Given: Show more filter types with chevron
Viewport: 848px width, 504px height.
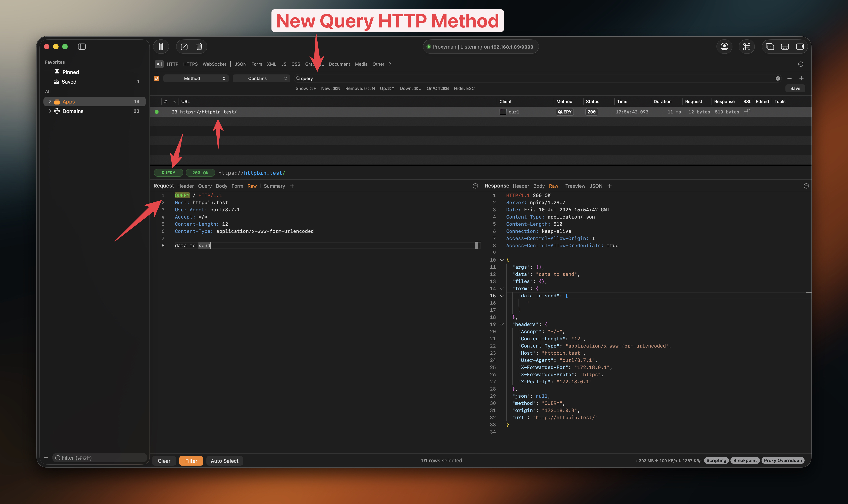Looking at the screenshot, I should click(x=390, y=64).
